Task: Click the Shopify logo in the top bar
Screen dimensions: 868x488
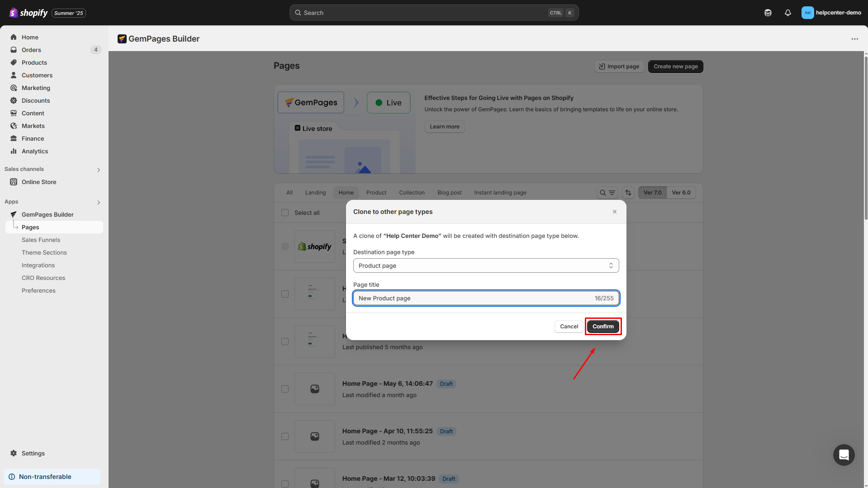Action: [28, 13]
